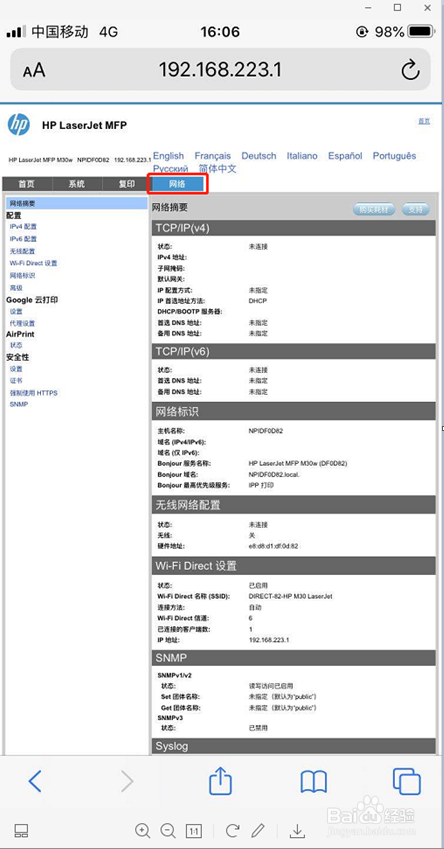Open SNMP in the sidebar
444x849 pixels.
pyautogui.click(x=18, y=404)
